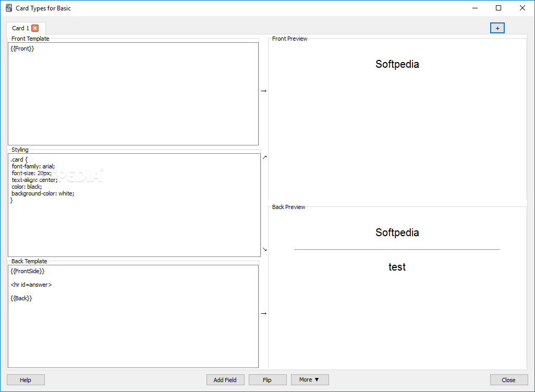Click the Add Field button
This screenshot has height=392, width=535.
[x=225, y=379]
